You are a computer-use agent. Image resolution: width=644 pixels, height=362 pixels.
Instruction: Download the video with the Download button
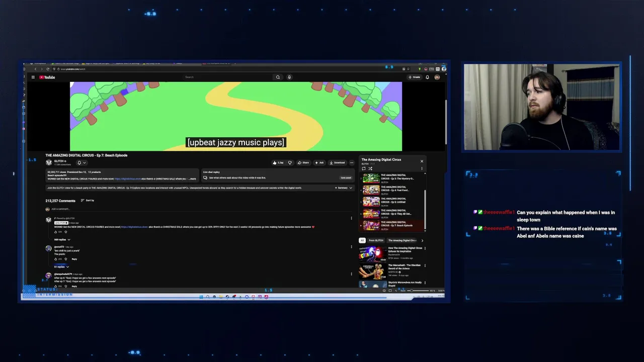click(x=337, y=163)
